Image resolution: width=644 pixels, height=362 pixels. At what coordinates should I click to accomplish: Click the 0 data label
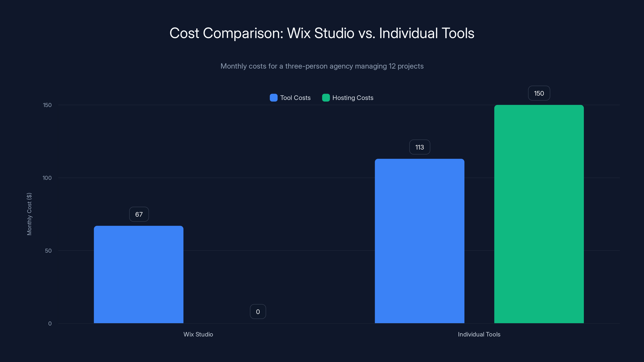click(258, 312)
